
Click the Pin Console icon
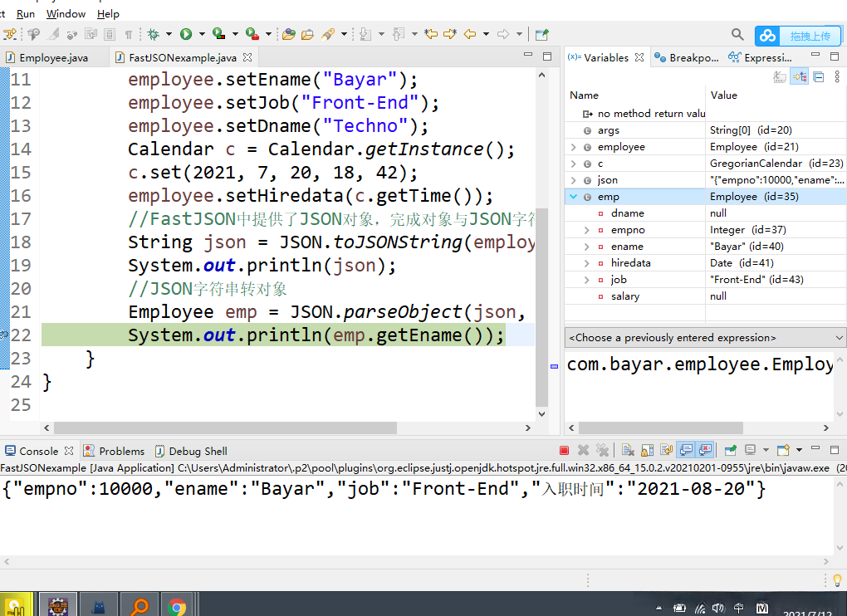click(730, 451)
